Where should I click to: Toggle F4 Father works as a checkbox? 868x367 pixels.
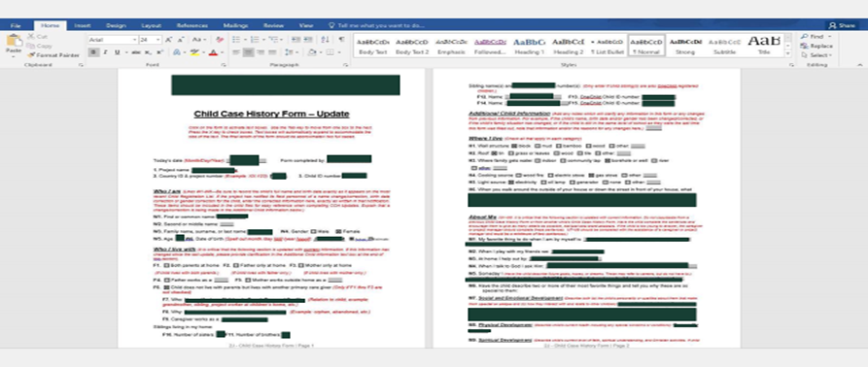click(166, 281)
